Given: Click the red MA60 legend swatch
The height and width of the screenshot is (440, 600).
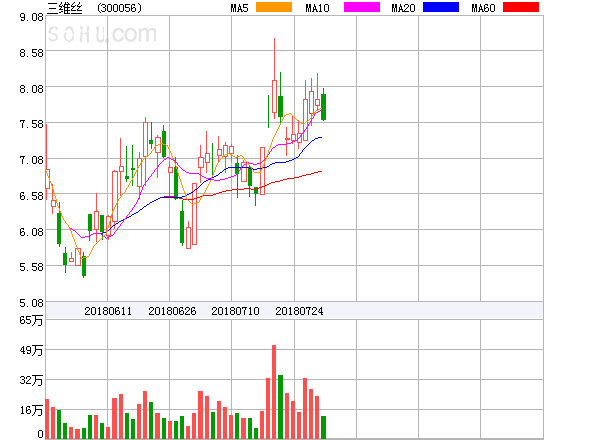Looking at the screenshot, I should click(521, 7).
